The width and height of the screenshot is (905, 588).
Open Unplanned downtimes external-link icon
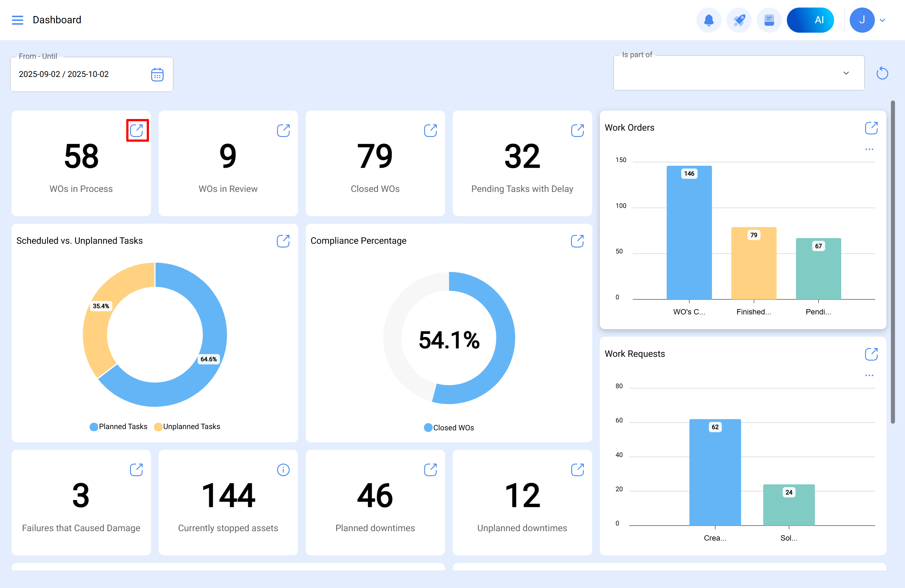tap(577, 469)
